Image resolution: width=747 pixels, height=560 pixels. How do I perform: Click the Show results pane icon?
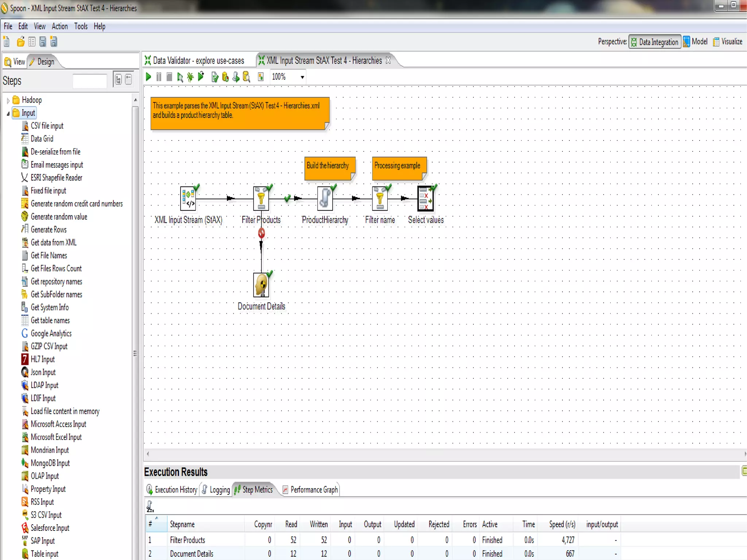[x=261, y=77]
